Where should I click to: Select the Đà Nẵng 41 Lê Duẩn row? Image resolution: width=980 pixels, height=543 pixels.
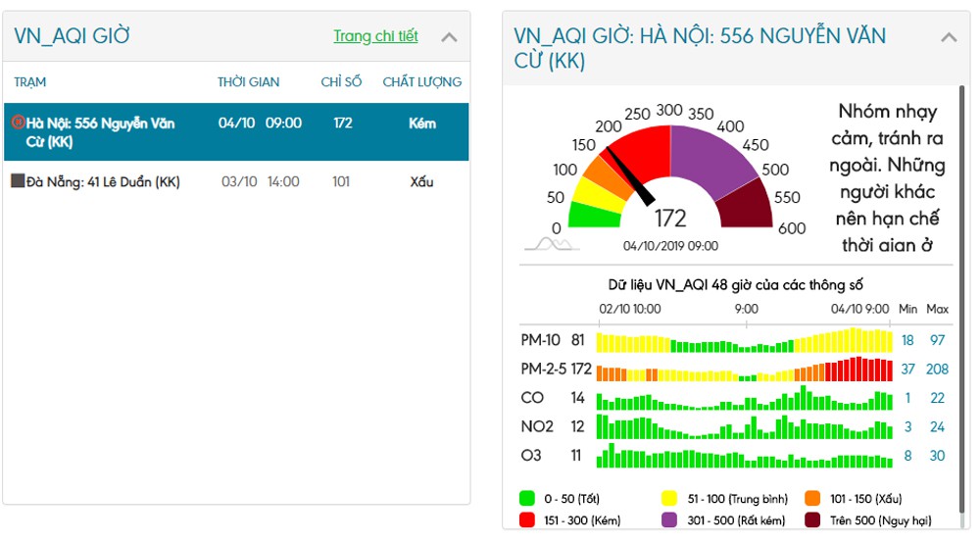click(236, 182)
